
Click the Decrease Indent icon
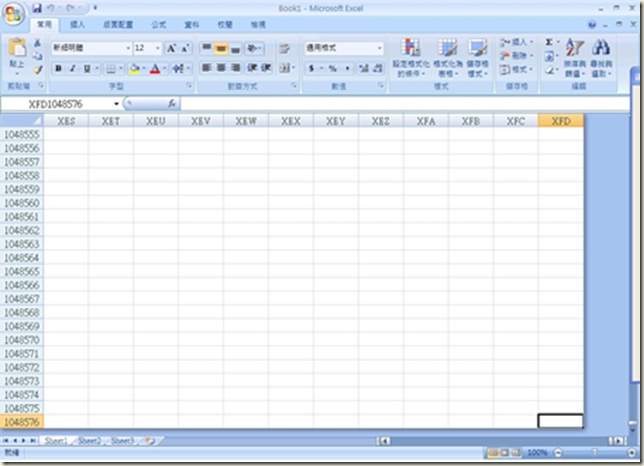252,68
